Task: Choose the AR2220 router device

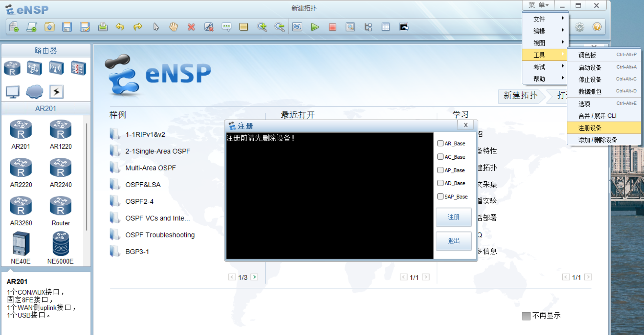Action: [21, 173]
